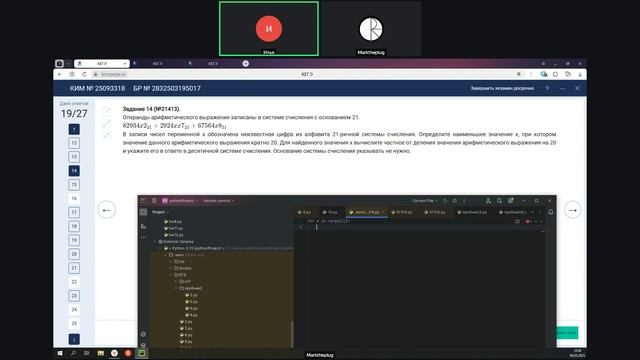
Task: Switch to the second browser tab КЕГЭ
Action: [x=157, y=64]
